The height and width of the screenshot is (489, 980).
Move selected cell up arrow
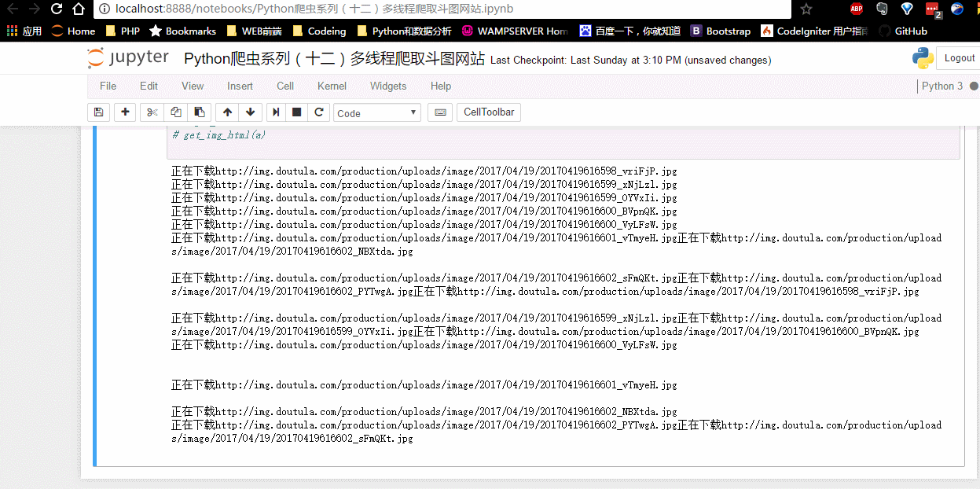click(x=227, y=112)
